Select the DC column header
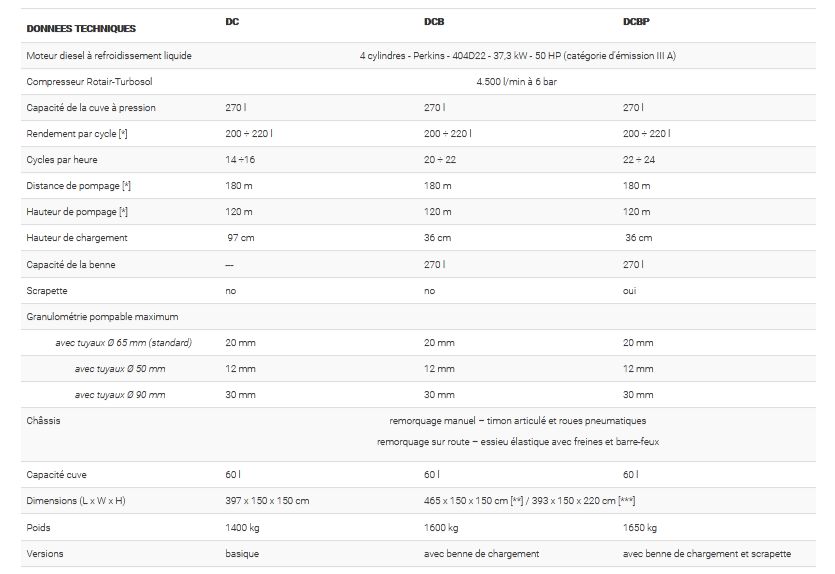 click(x=232, y=23)
